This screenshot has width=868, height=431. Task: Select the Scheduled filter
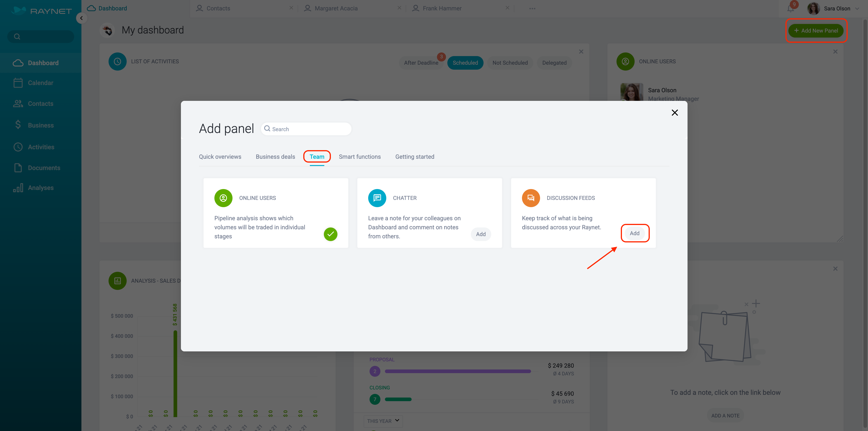pos(465,63)
